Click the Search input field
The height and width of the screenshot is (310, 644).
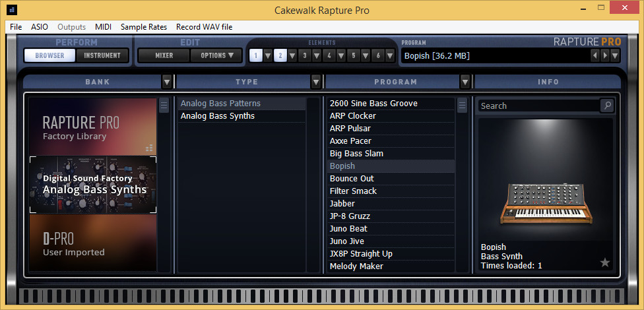tap(538, 106)
